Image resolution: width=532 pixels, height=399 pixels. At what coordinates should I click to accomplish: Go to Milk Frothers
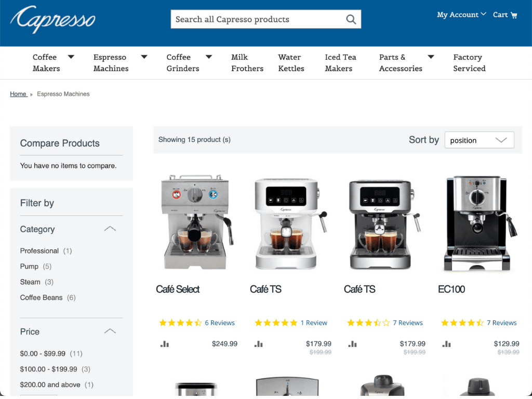[247, 63]
